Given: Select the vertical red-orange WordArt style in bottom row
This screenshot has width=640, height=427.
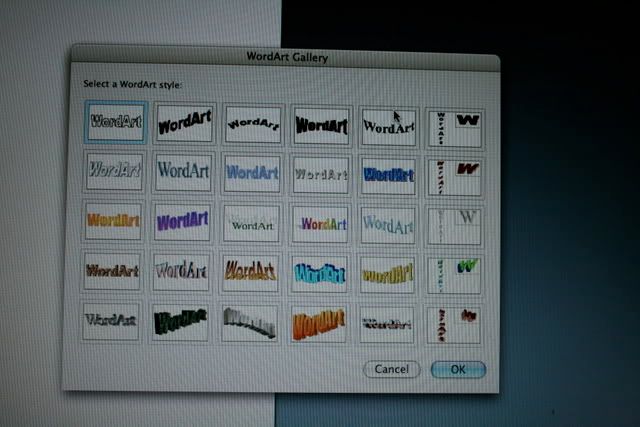Looking at the screenshot, I should [453, 325].
